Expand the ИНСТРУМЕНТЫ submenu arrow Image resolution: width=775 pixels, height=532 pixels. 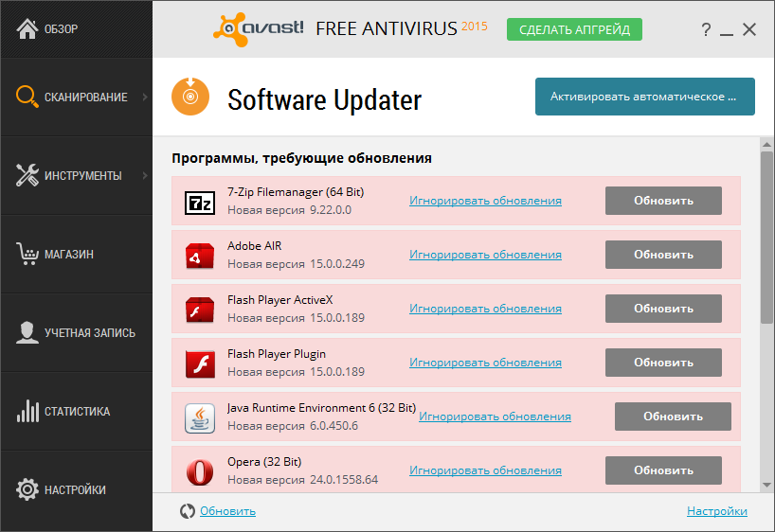click(145, 175)
